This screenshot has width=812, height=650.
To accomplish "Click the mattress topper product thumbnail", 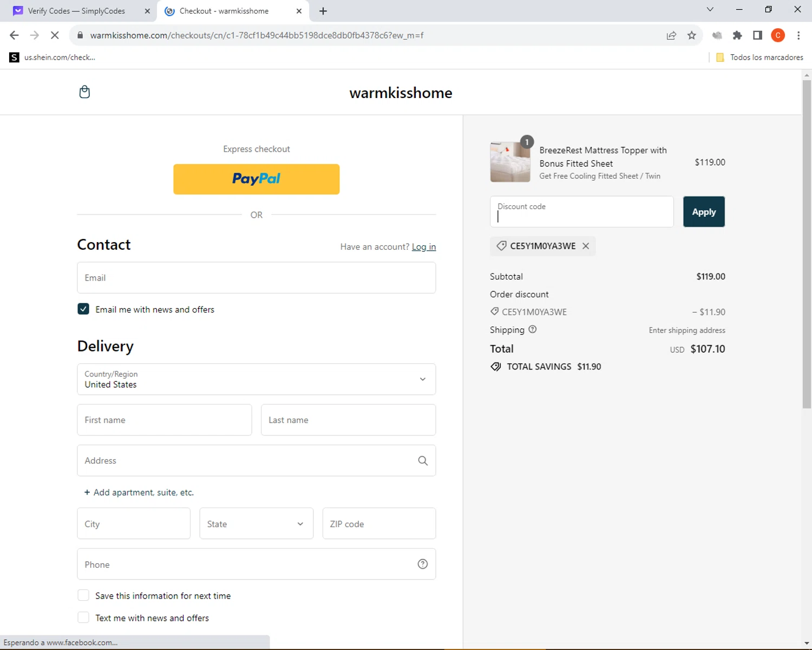I will click(x=510, y=162).
